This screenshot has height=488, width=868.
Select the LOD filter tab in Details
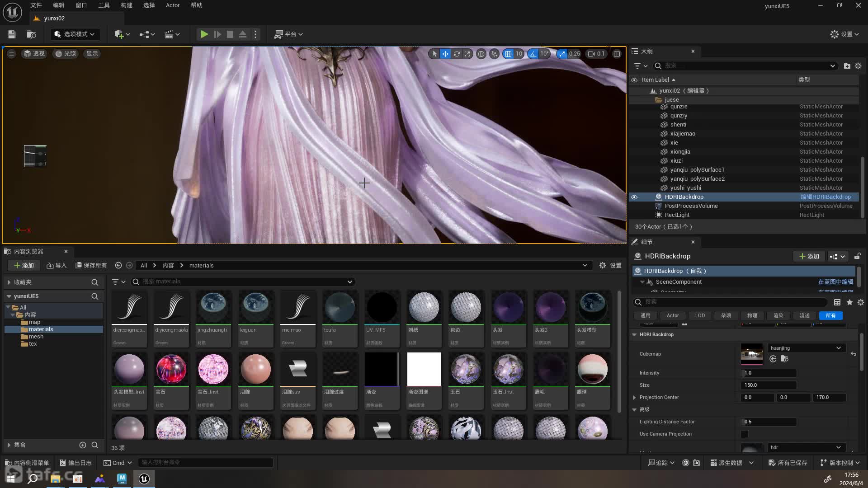(700, 316)
